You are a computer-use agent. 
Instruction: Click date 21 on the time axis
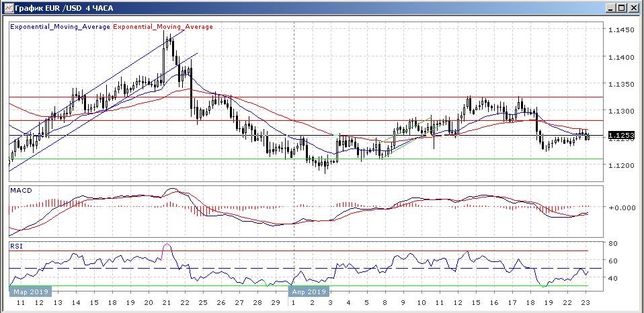[x=167, y=304]
